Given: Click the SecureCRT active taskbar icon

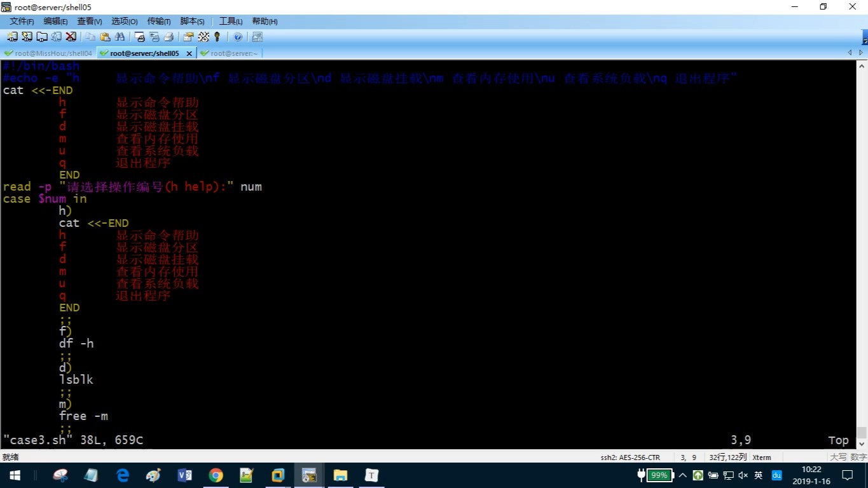Looking at the screenshot, I should pos(309,475).
